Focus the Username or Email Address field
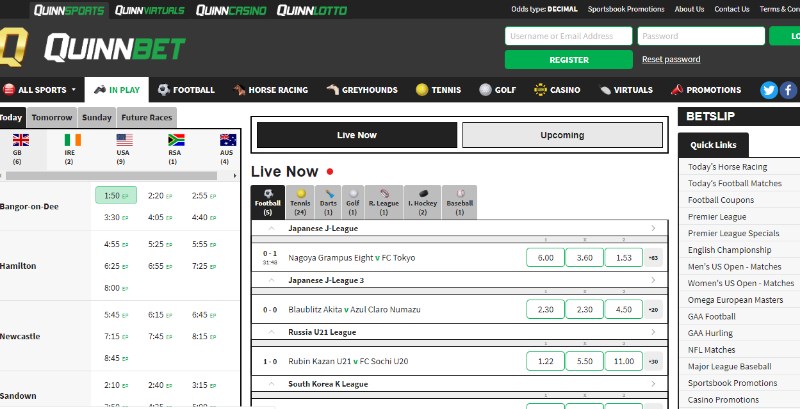 click(x=569, y=36)
